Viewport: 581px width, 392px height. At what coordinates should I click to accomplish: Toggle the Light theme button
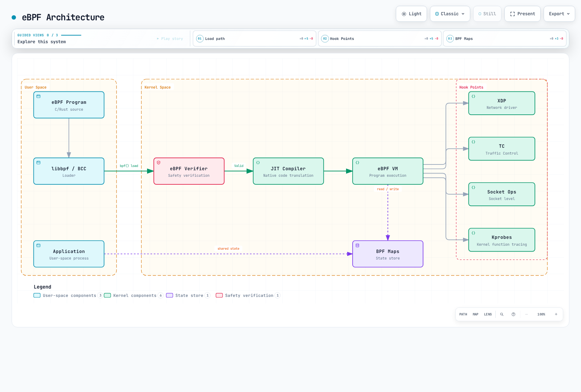[x=411, y=14]
